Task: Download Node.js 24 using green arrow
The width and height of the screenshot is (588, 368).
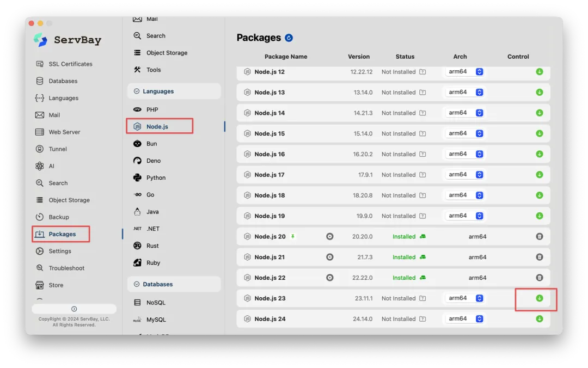Action: (539, 319)
